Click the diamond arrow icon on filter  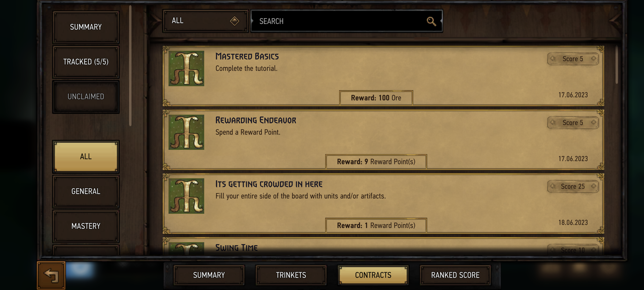coord(235,21)
